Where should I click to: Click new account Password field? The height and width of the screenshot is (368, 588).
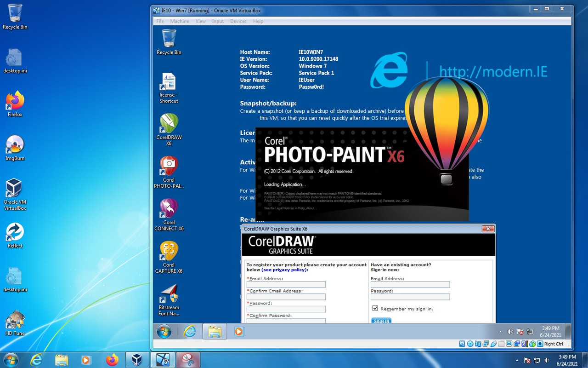286,309
